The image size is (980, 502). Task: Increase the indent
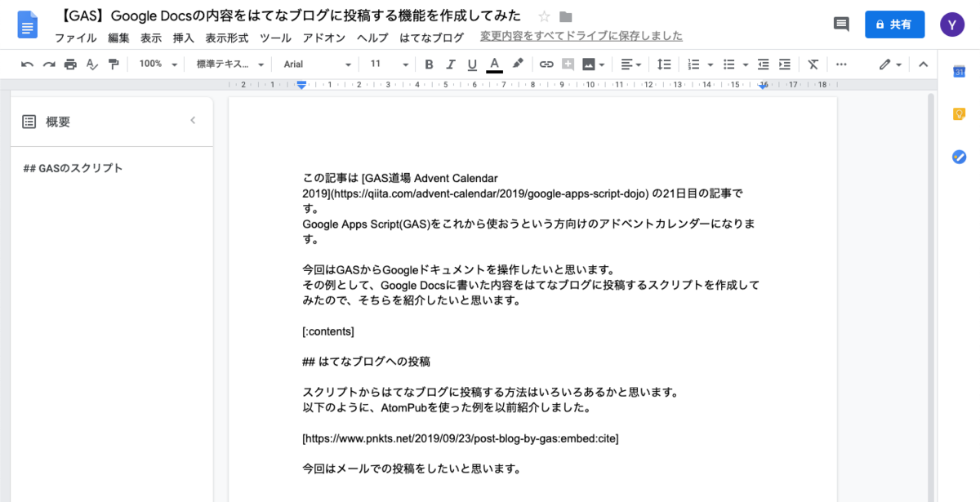[785, 64]
